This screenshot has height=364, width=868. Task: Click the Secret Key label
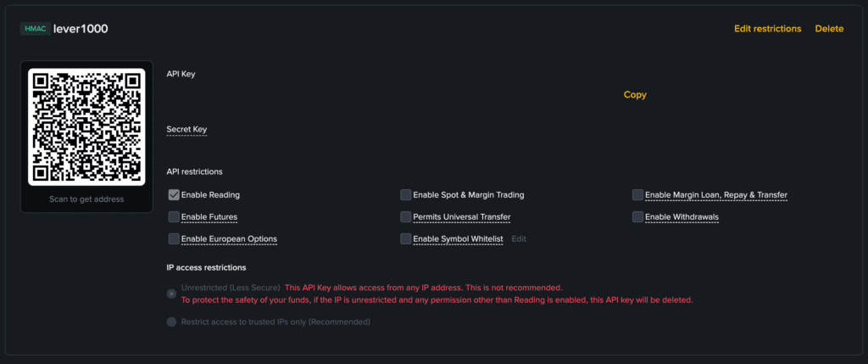186,130
